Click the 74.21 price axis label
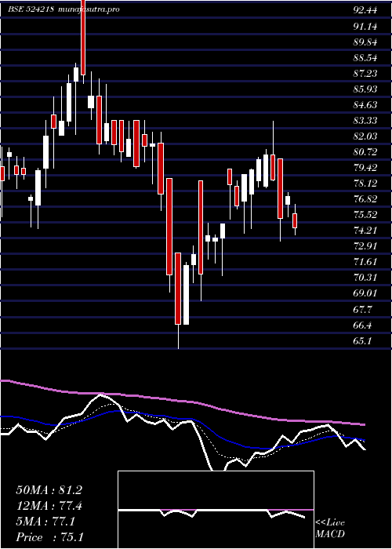392x549 pixels. tap(365, 231)
